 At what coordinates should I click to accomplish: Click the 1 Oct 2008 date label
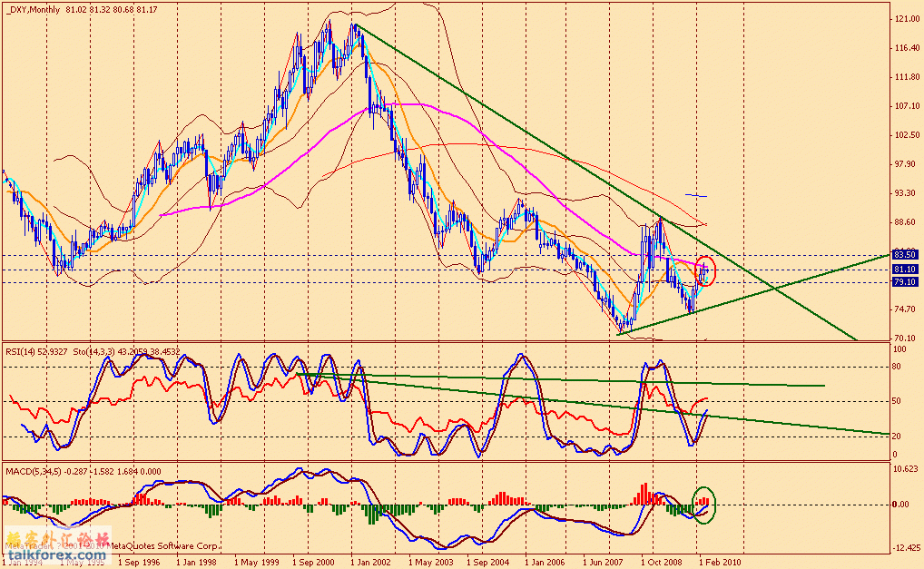[x=661, y=562]
